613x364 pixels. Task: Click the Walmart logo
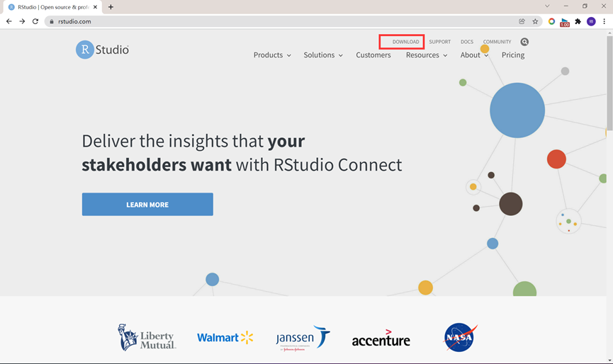[225, 337]
